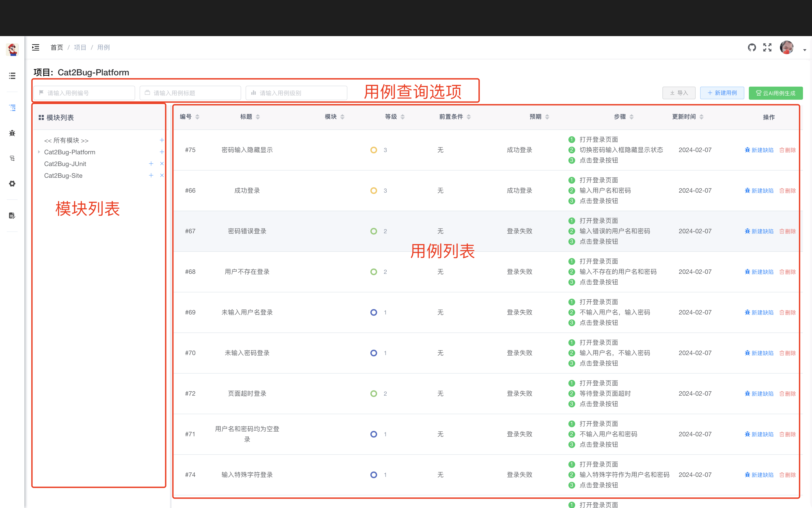Click 新建缺陷 for case #68
This screenshot has width=812, height=508.
[759, 272]
